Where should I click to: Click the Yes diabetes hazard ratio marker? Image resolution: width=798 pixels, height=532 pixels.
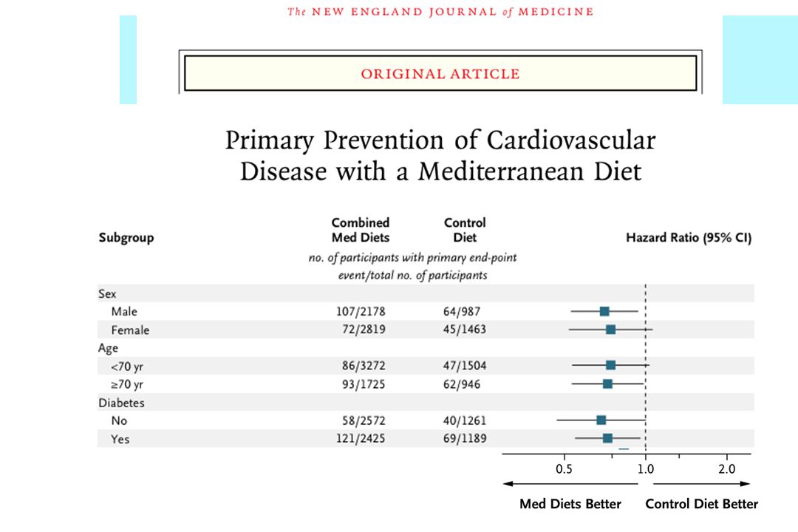coord(607,438)
